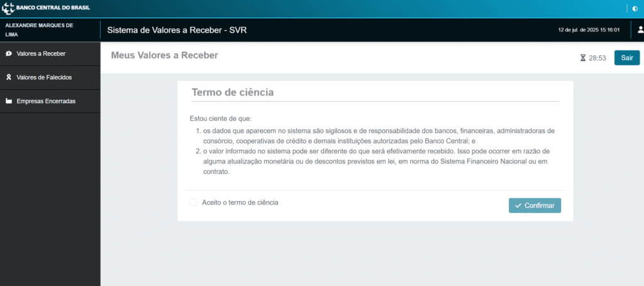The image size is (644, 286).
Task: Click the Valores de Falecidos ribbon icon
Action: (8, 78)
